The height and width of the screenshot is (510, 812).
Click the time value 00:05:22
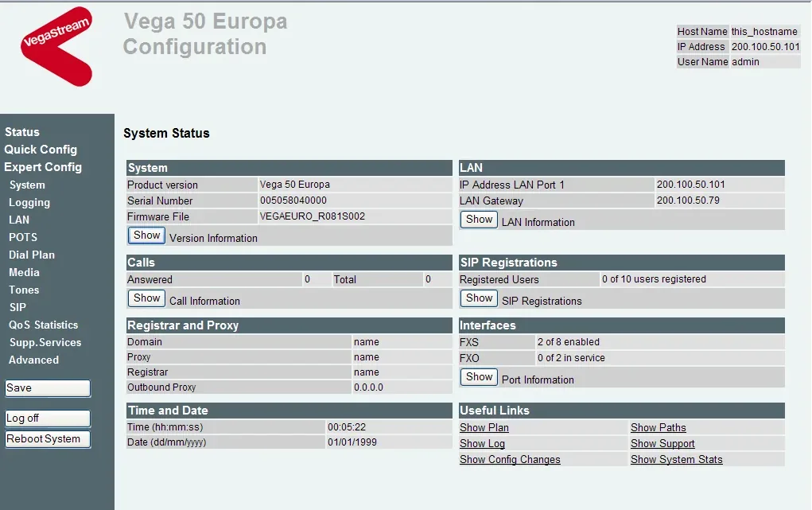(347, 427)
